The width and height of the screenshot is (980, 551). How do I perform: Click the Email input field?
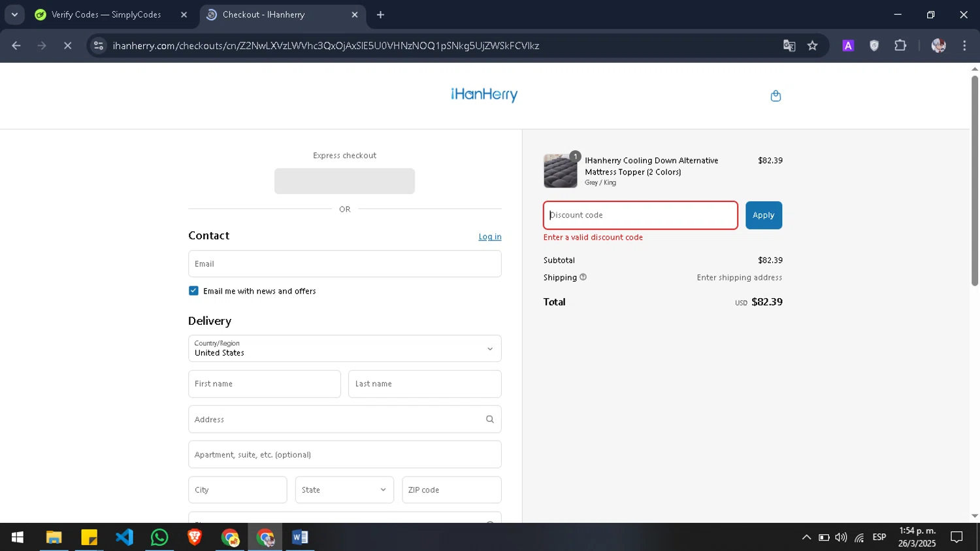point(345,263)
